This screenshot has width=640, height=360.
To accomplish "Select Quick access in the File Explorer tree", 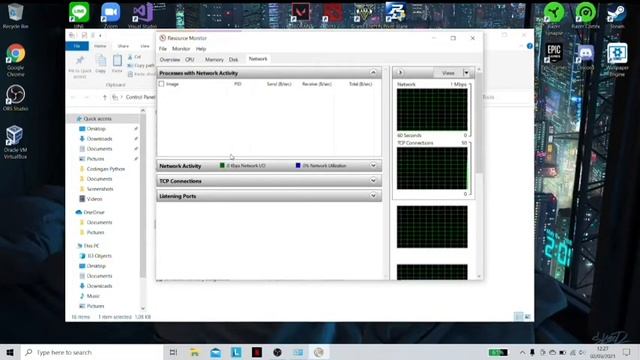I will pos(97,119).
